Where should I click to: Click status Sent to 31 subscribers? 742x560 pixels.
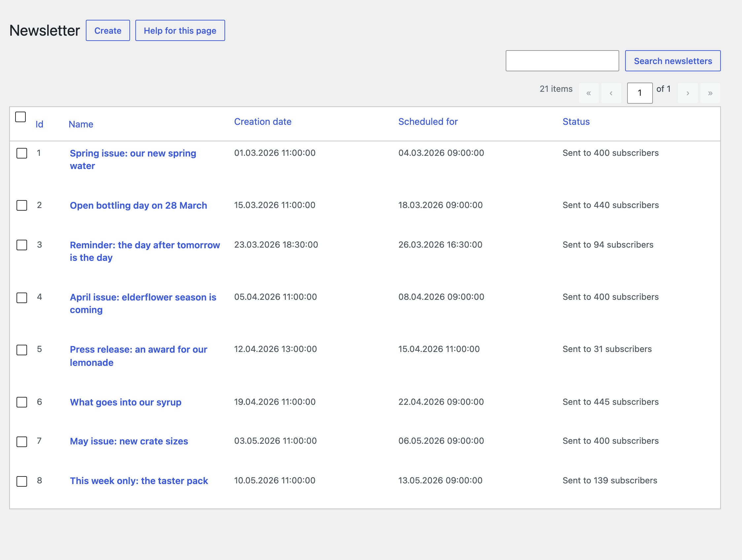607,349
